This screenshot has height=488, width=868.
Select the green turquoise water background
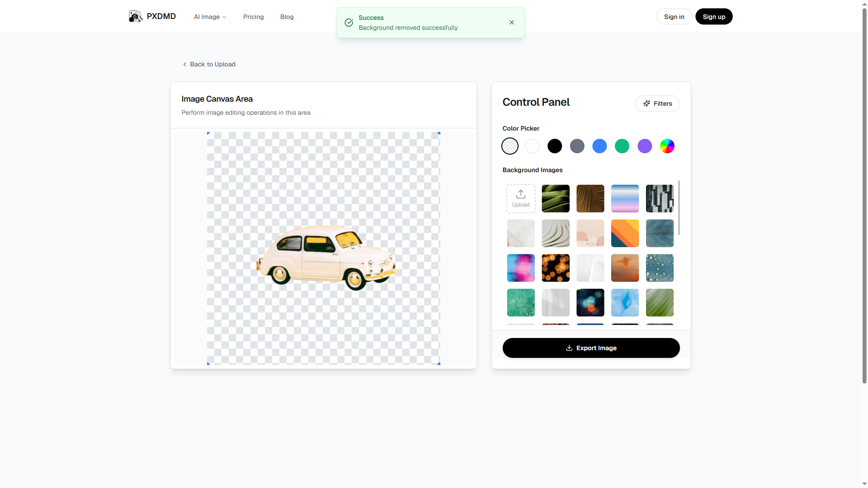(x=521, y=303)
